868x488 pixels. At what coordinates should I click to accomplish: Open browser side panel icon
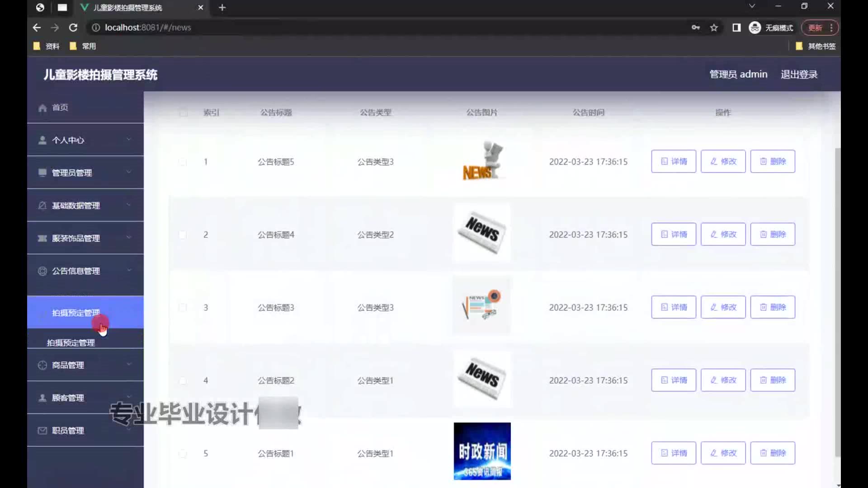[736, 28]
